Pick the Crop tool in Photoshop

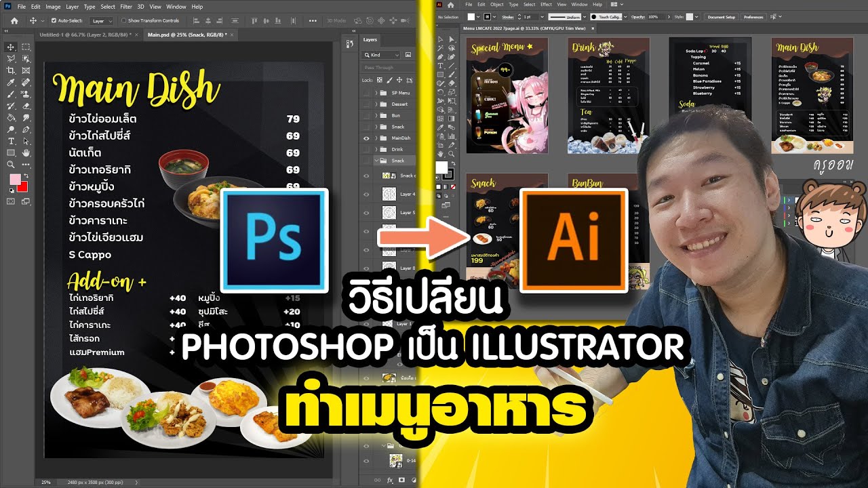point(11,70)
